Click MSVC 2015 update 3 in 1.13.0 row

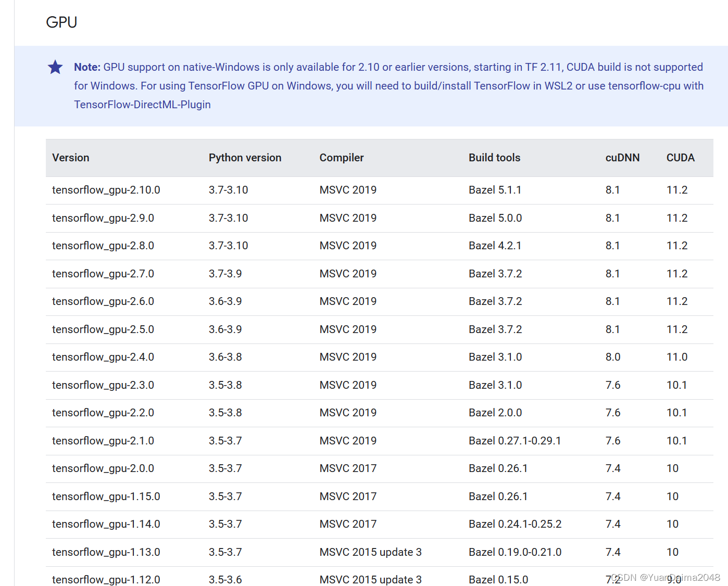pyautogui.click(x=371, y=552)
